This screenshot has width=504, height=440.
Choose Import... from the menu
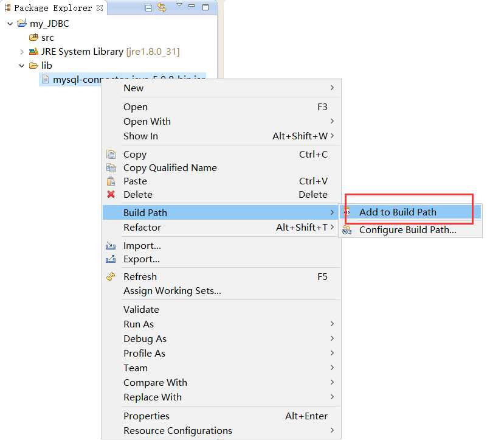click(221, 246)
